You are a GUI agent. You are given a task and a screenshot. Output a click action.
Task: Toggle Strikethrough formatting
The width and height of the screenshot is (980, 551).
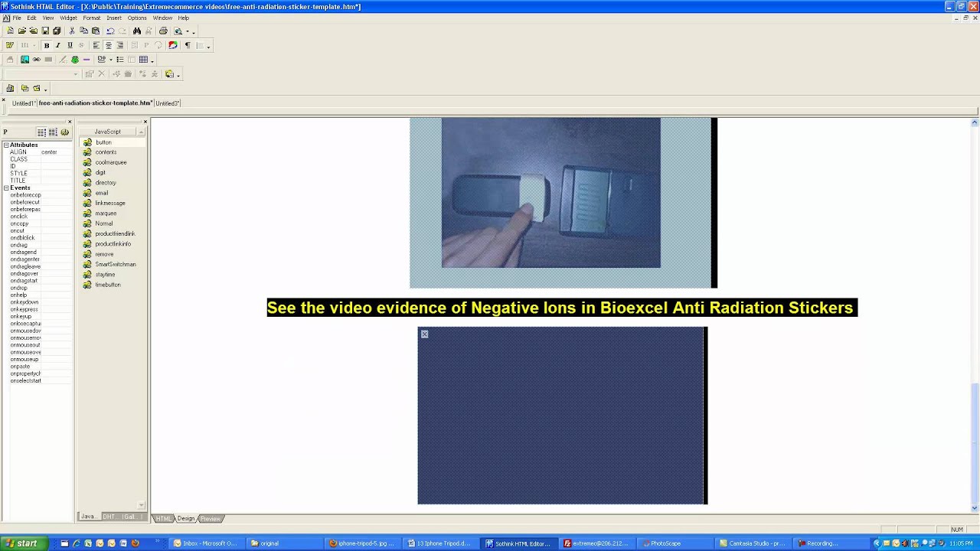pos(81,45)
